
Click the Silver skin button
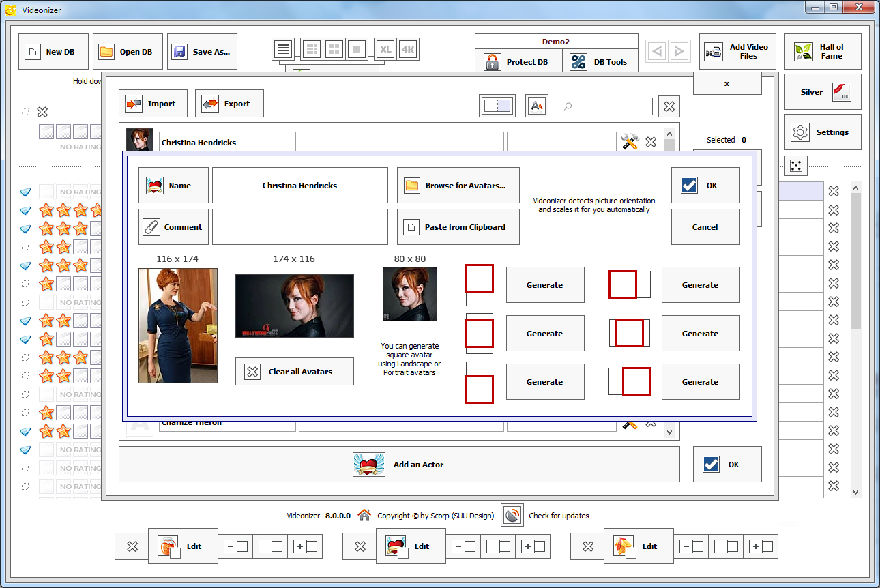pos(823,92)
